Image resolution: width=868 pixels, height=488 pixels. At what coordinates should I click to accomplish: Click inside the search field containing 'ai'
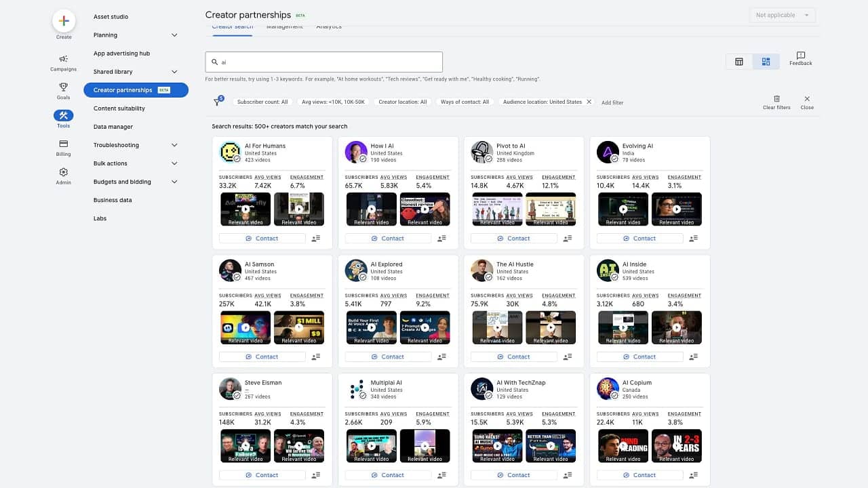click(x=323, y=62)
